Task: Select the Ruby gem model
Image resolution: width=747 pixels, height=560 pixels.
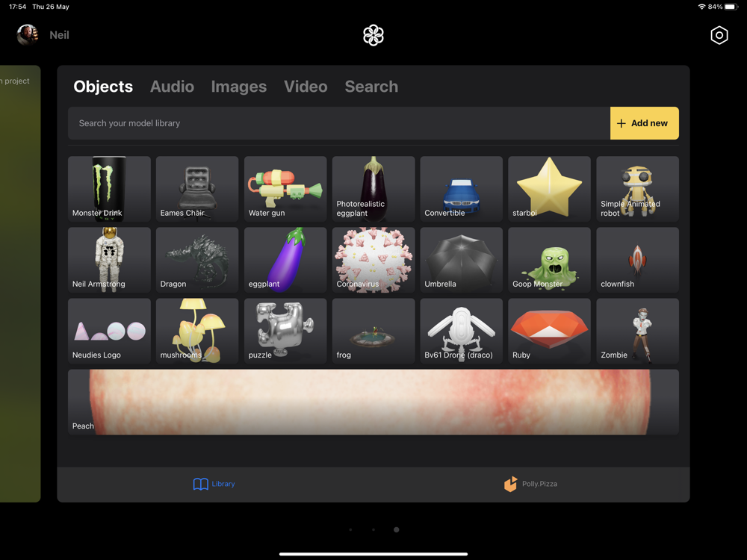Action: (549, 331)
